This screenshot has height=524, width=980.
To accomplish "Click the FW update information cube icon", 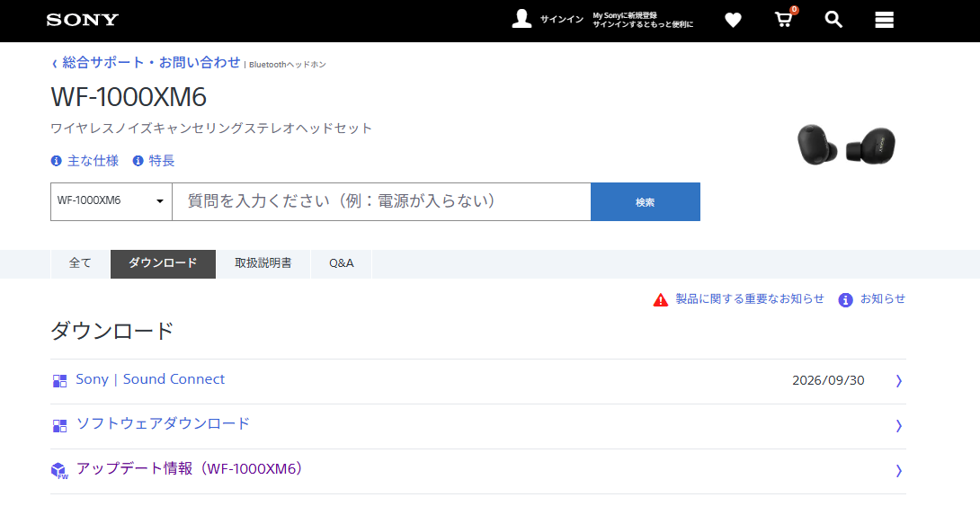I will (x=59, y=471).
